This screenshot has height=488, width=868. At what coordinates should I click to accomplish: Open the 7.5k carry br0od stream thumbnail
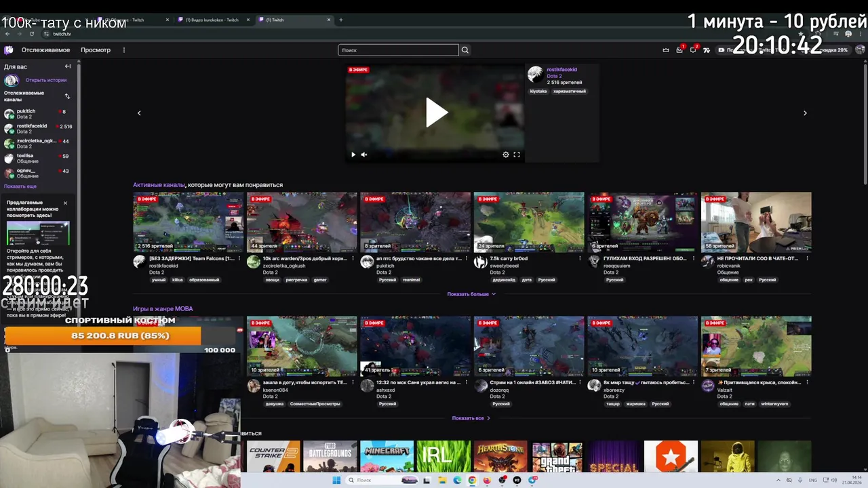tap(529, 222)
